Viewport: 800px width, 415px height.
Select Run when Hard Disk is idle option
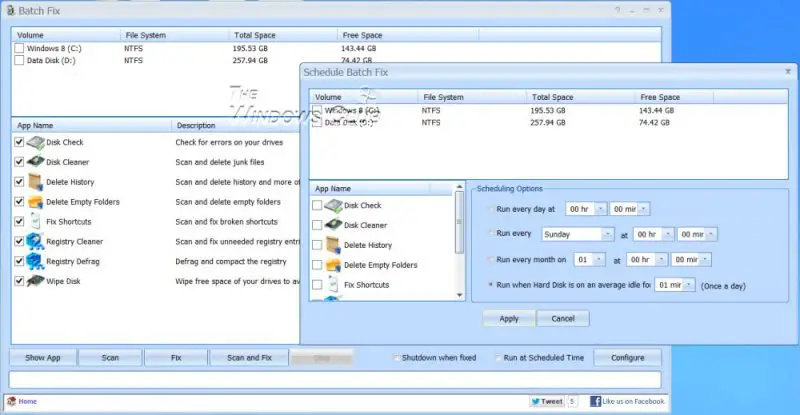pos(491,285)
